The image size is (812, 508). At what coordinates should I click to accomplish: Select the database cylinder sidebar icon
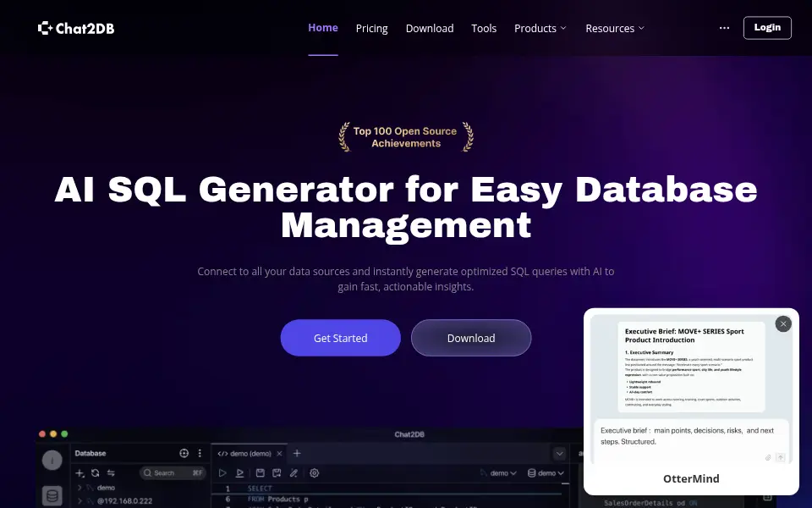tap(52, 495)
